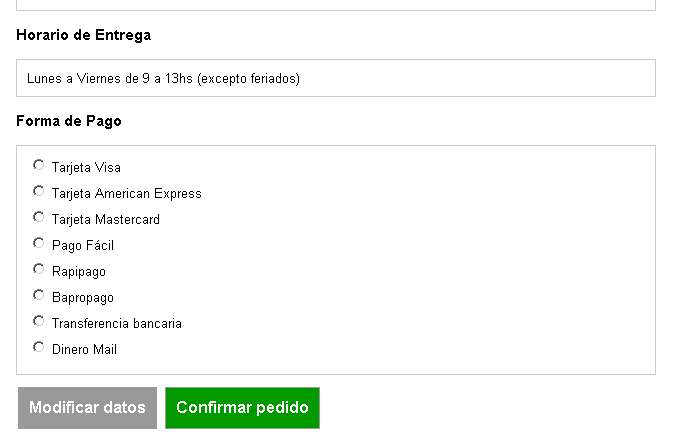
Task: Choose Tarjeta American Express radio option
Action: 39,191
